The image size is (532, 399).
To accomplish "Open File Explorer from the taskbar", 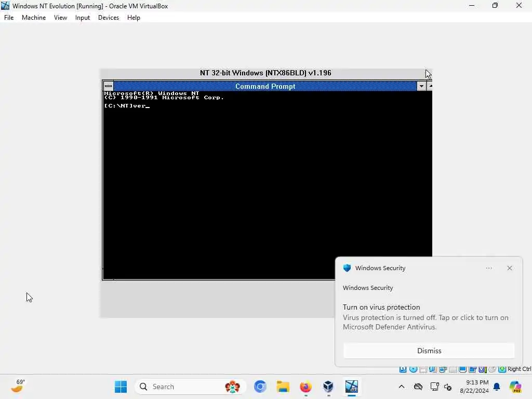I will pos(283,387).
